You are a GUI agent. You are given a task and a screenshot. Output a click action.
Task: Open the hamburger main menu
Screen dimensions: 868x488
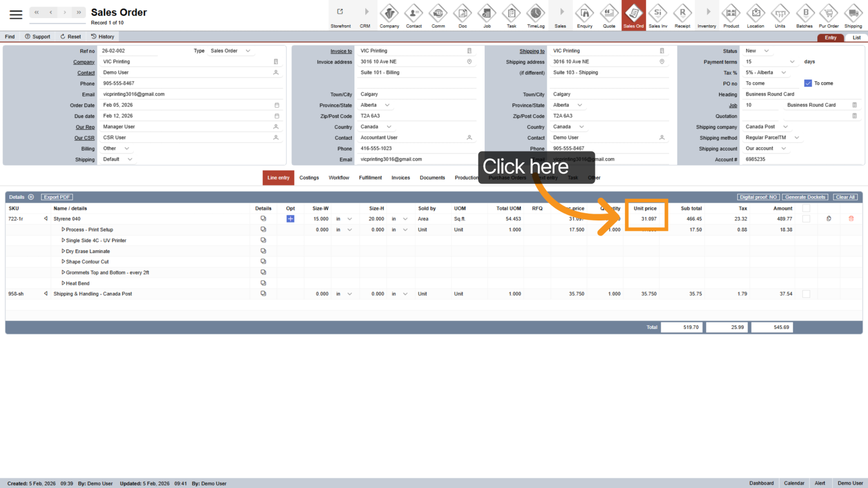tap(16, 14)
